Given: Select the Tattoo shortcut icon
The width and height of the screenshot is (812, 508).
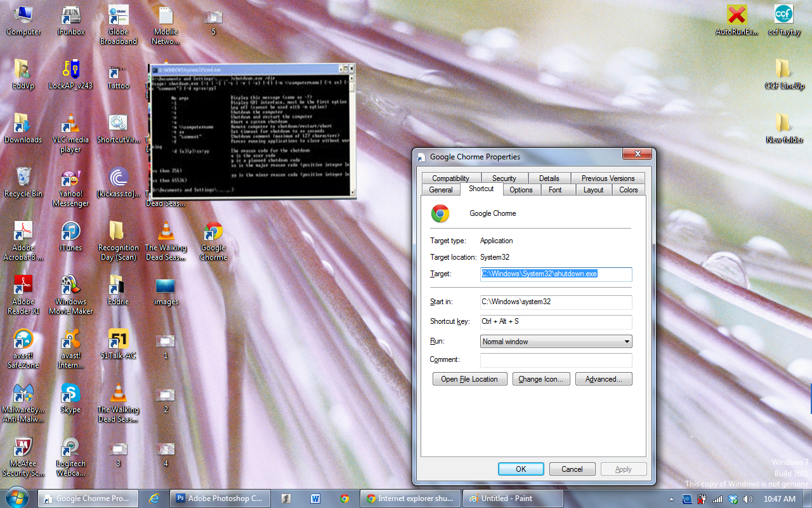Looking at the screenshot, I should coord(119,74).
